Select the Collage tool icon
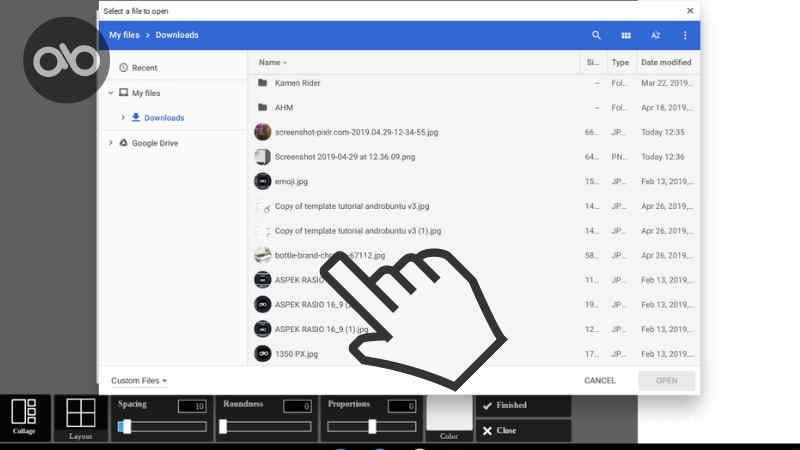 click(x=24, y=413)
